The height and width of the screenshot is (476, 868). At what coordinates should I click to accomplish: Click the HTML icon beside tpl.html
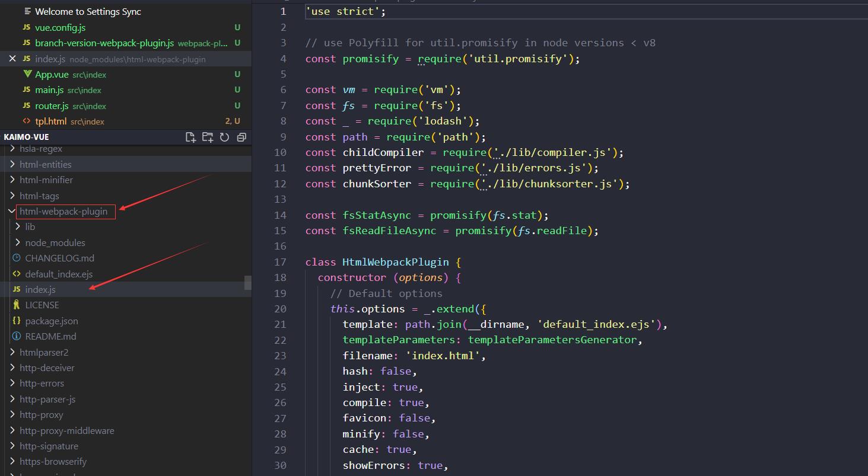click(x=27, y=121)
